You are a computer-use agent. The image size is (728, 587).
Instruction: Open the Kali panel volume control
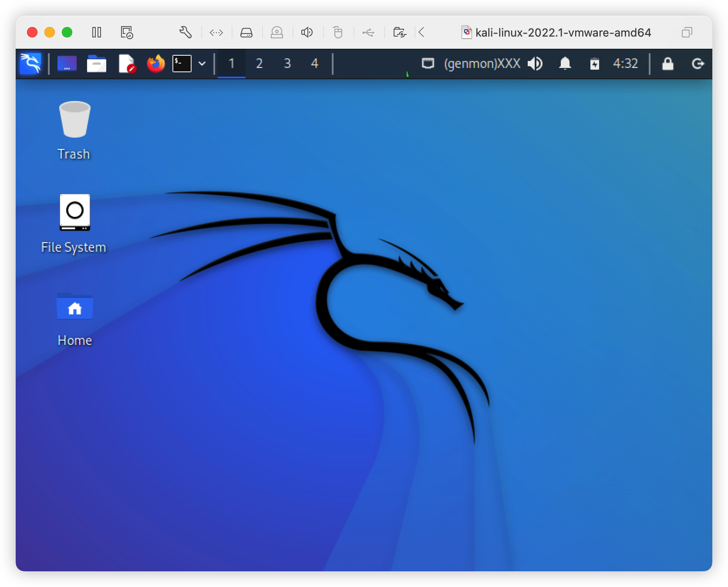[535, 64]
